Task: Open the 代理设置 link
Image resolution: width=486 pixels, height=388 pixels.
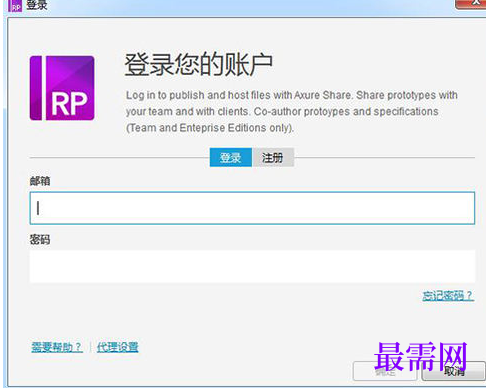Action: [x=117, y=347]
